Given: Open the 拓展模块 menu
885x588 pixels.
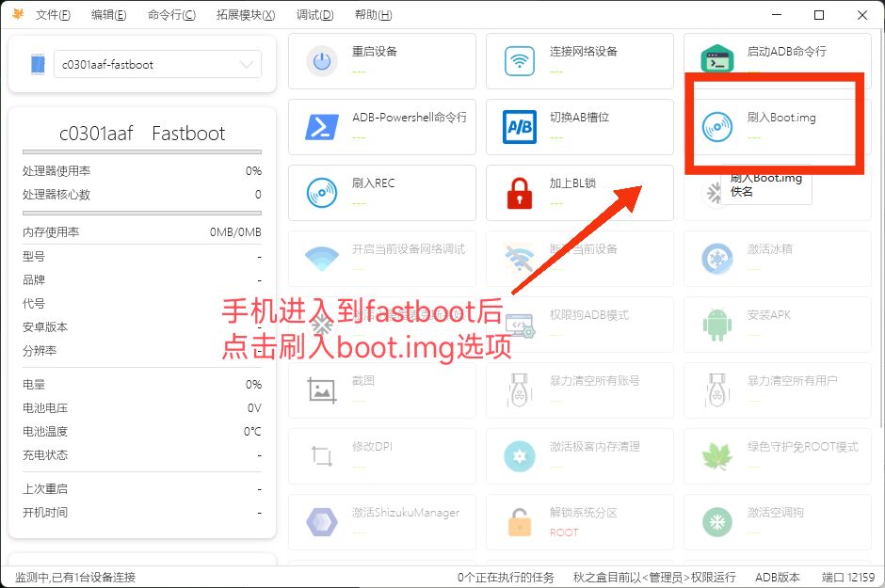Looking at the screenshot, I should pyautogui.click(x=244, y=15).
